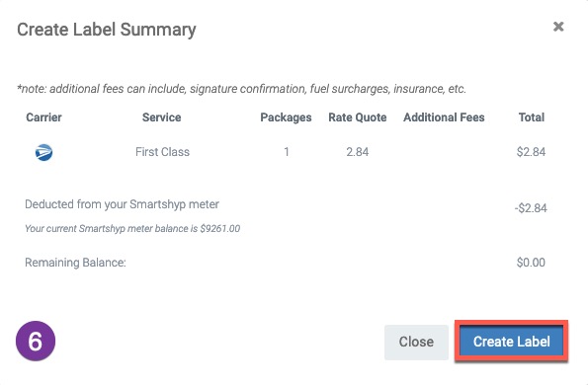
Task: Close the Create Label Summary dialog via X
Action: click(558, 27)
